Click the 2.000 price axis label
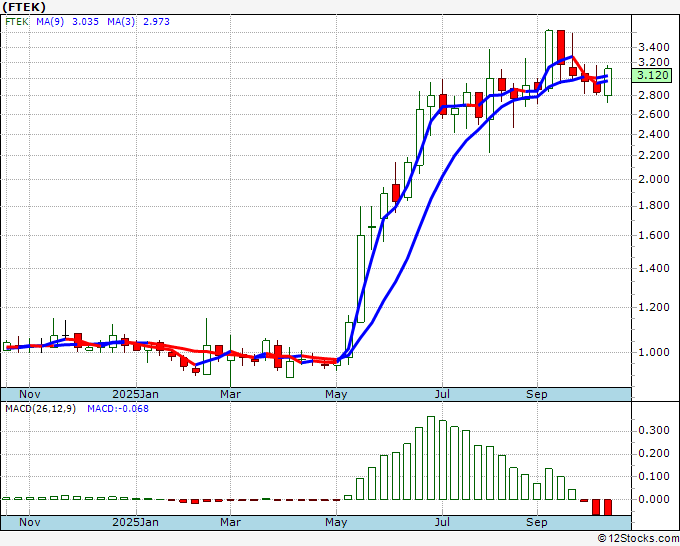Image resolution: width=680 pixels, height=546 pixels. [x=652, y=180]
